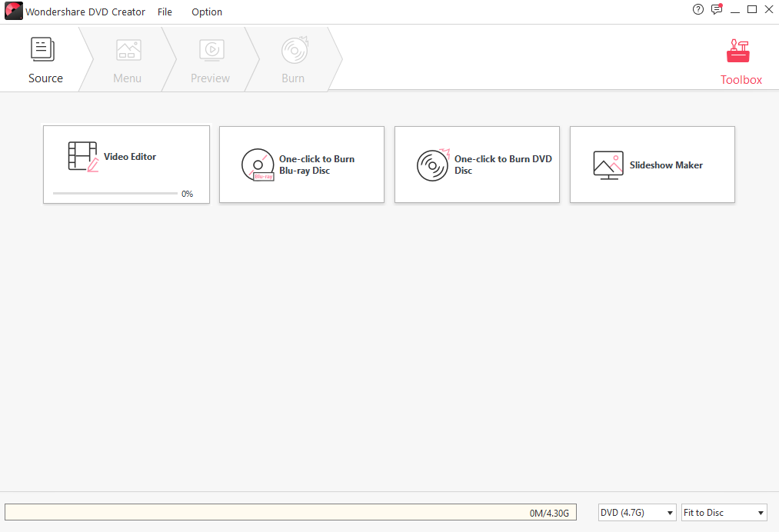
Task: Click the Wondershare DVD Creator logo icon
Action: pyautogui.click(x=13, y=11)
